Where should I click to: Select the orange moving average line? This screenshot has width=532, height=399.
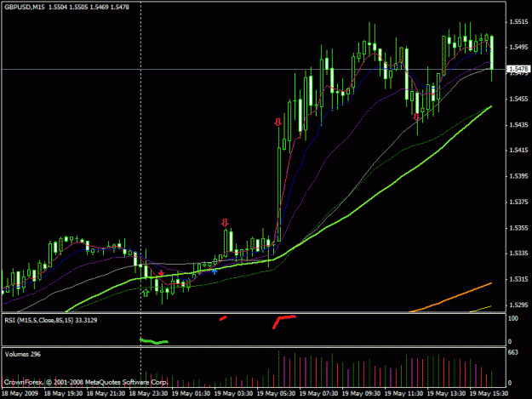451,297
